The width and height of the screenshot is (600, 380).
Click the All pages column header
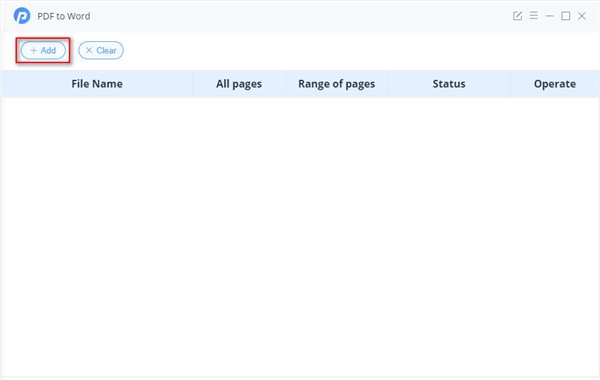tap(239, 84)
